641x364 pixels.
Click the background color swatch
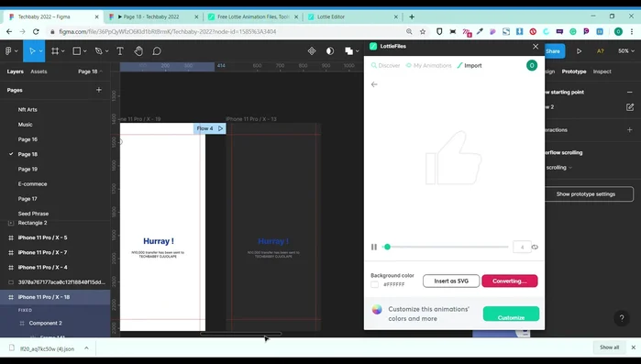click(x=374, y=284)
